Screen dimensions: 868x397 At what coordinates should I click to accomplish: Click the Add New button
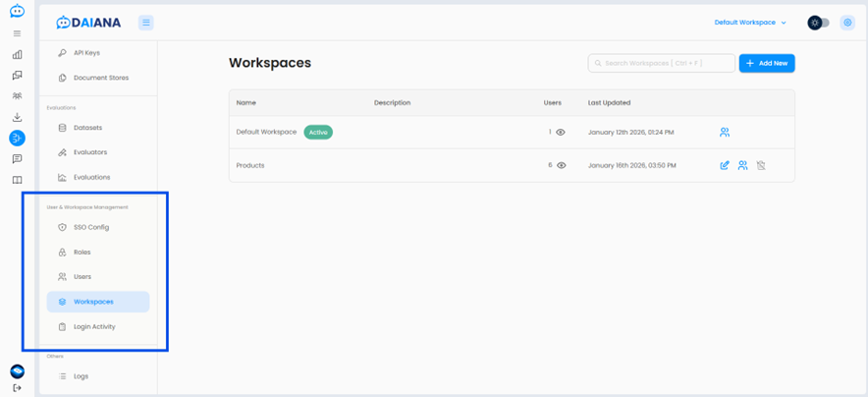pos(767,63)
